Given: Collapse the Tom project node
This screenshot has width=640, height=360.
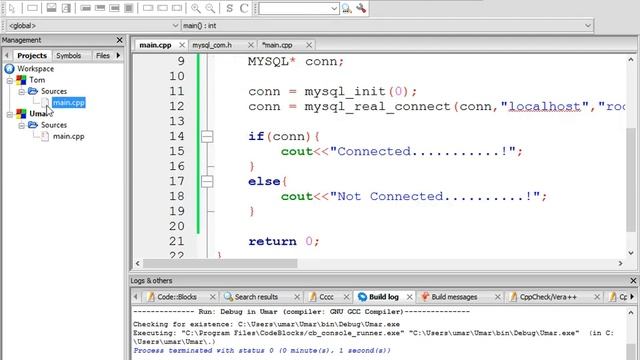Looking at the screenshot, I should click(10, 80).
